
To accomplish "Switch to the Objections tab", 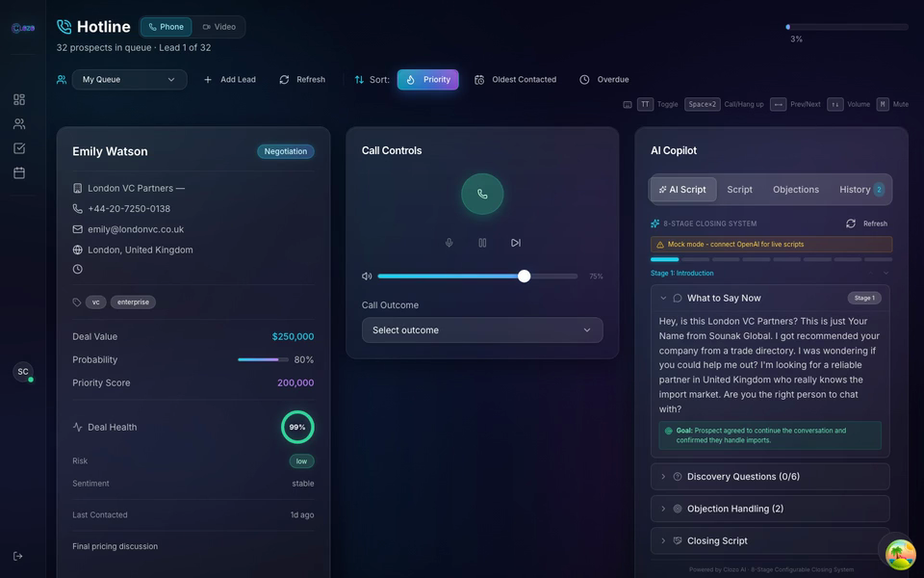I will pos(795,189).
